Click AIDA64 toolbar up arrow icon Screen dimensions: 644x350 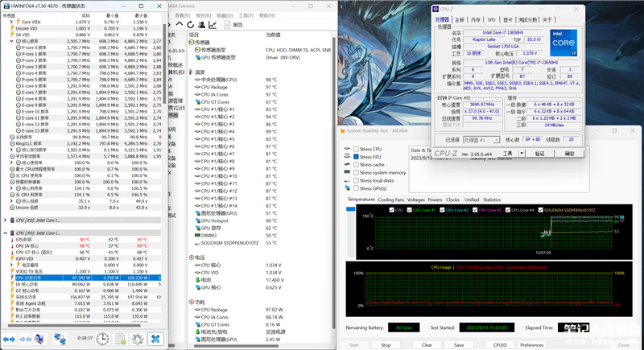pyautogui.click(x=180, y=25)
